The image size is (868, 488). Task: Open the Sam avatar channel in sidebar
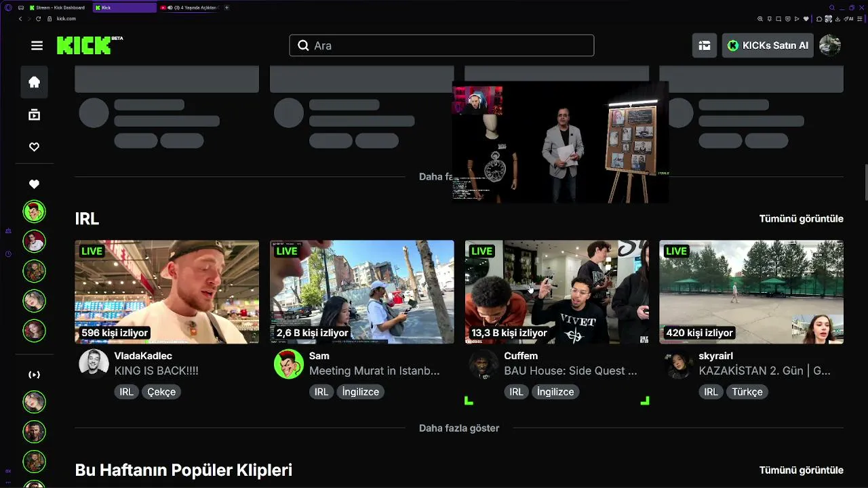coord(34,211)
